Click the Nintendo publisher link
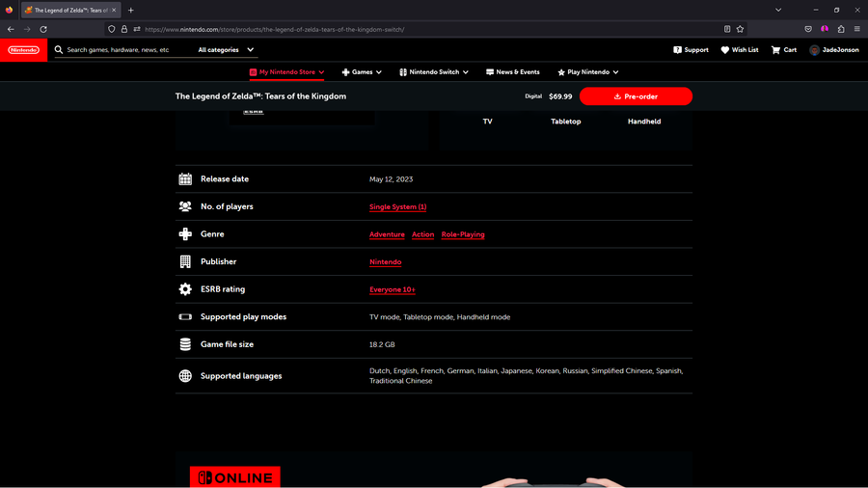This screenshot has height=488, width=868. tap(385, 262)
